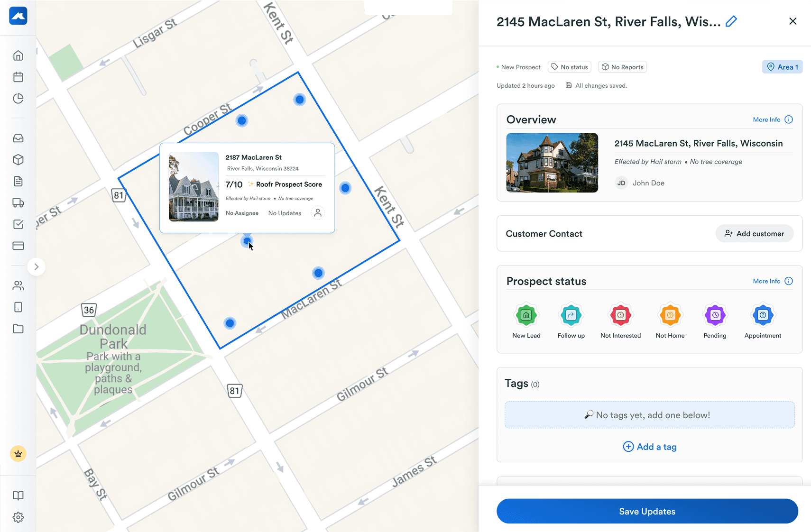The width and height of the screenshot is (811, 532).
Task: Open the delivery truck icon
Action: pyautogui.click(x=18, y=203)
